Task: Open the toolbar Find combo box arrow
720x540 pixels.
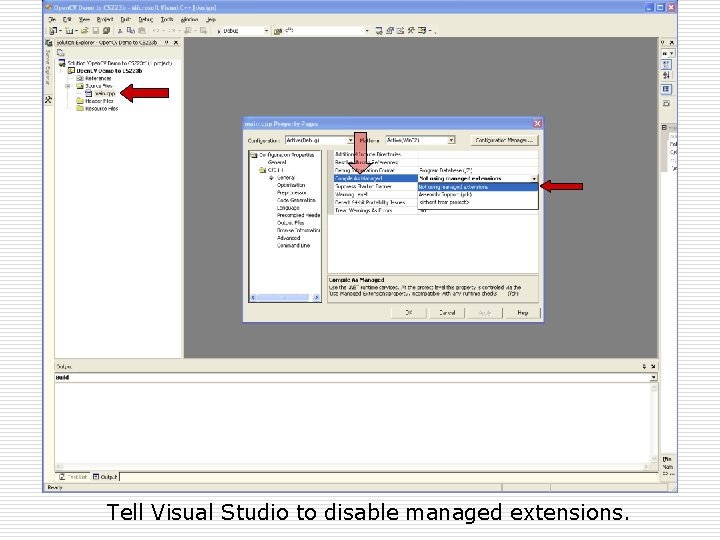Action: [366, 31]
